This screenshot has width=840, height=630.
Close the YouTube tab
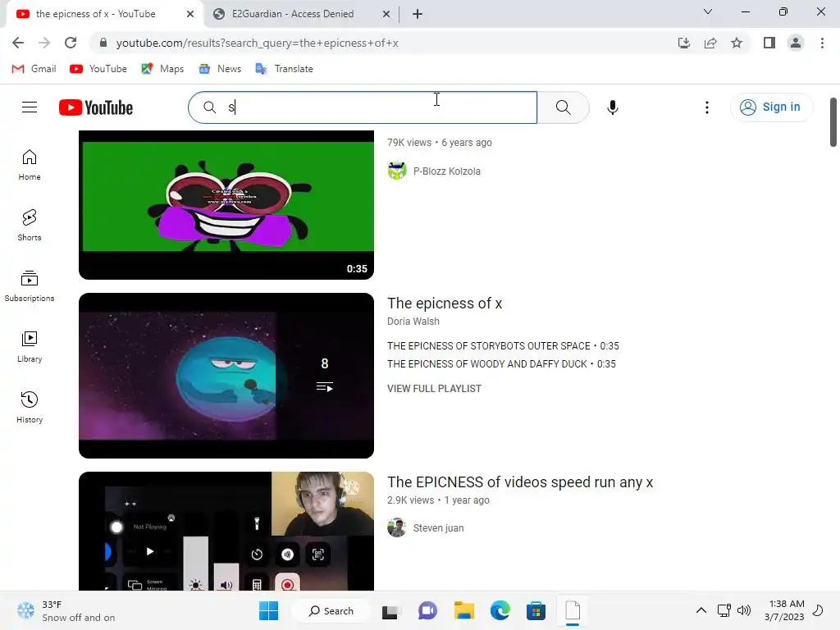coord(190,14)
